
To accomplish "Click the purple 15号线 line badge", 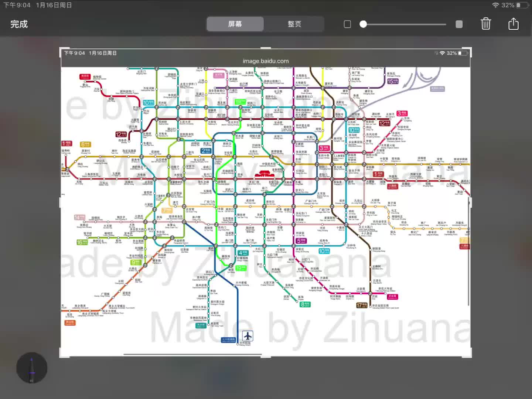I will pos(393,81).
